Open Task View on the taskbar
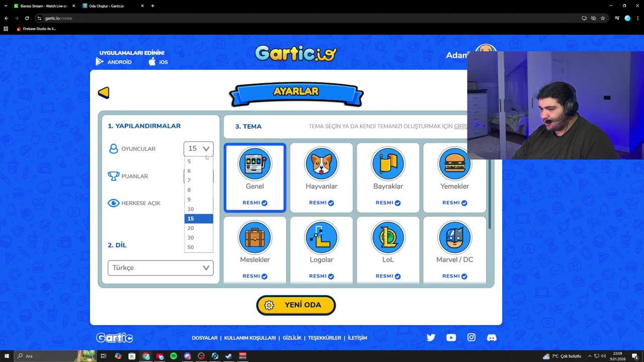644x362 pixels. point(103,356)
